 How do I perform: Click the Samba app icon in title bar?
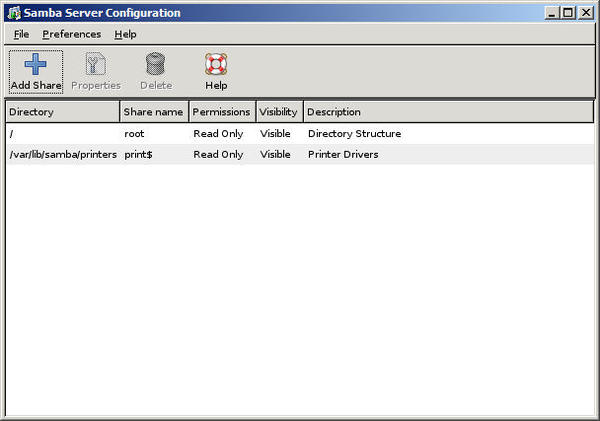(x=14, y=13)
